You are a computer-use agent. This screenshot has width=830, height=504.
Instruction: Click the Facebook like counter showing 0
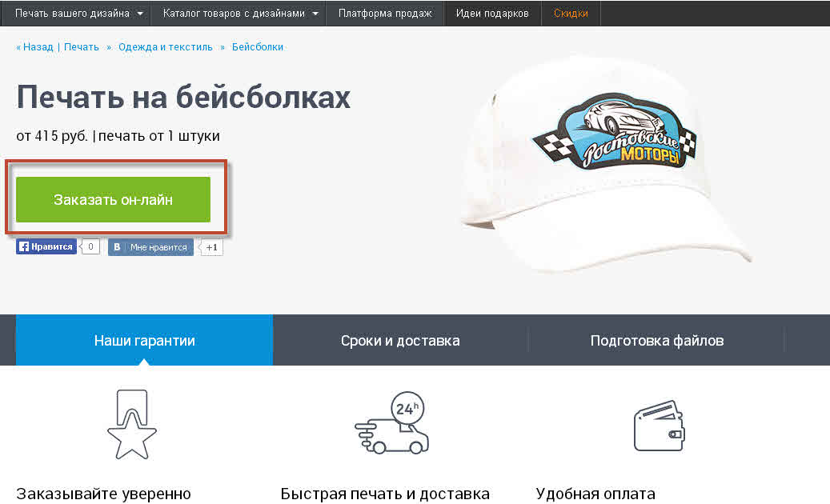90,247
